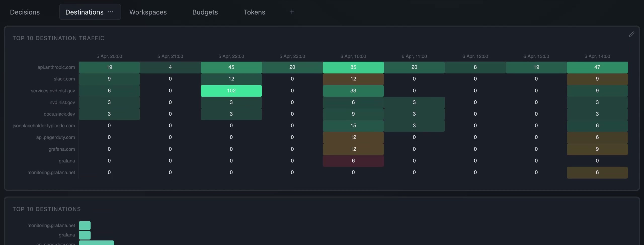Add a new tab with plus icon
The image size is (644, 245).
coord(292,12)
